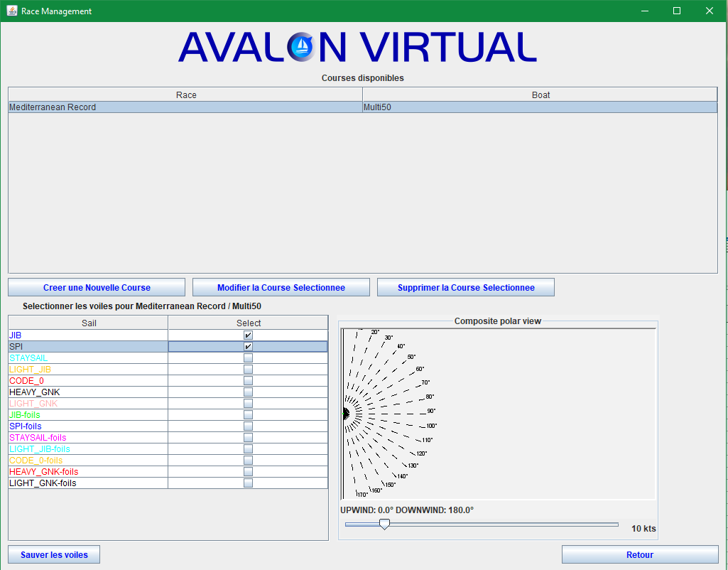Select the CODE_0 sail name
This screenshot has height=570, width=728.
tap(26, 380)
